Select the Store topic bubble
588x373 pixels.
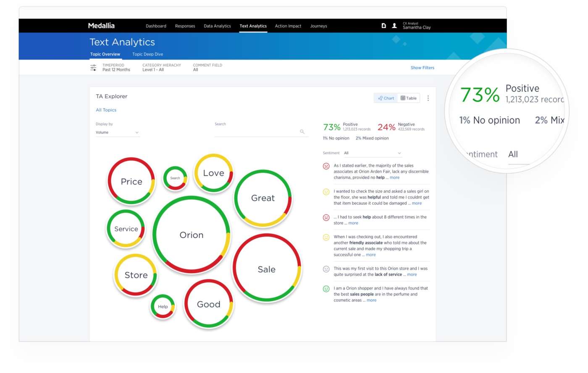136,275
